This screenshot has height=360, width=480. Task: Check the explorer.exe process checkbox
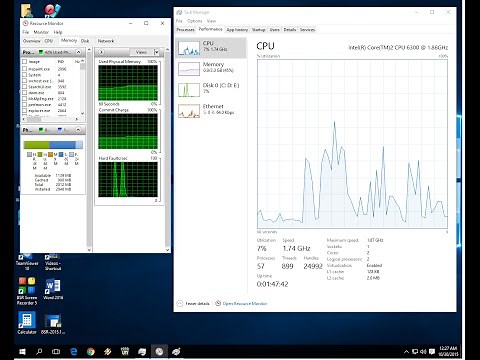click(24, 110)
